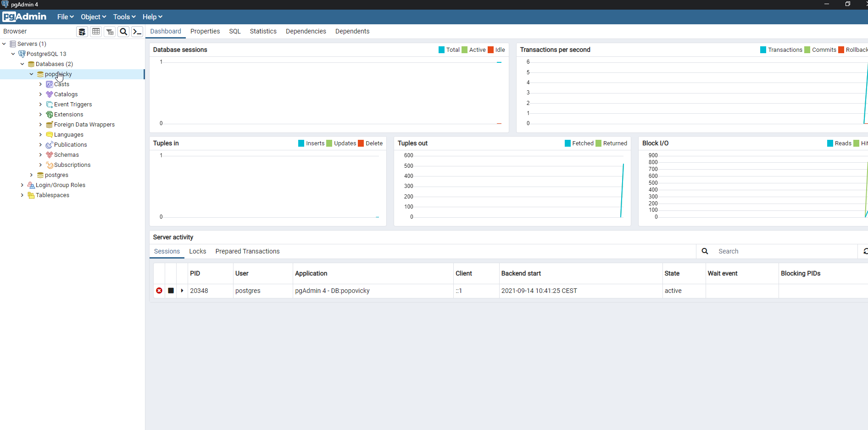Image resolution: width=868 pixels, height=430 pixels.
Task: Click the Foreign Data Wrappers icon
Action: pos(50,125)
